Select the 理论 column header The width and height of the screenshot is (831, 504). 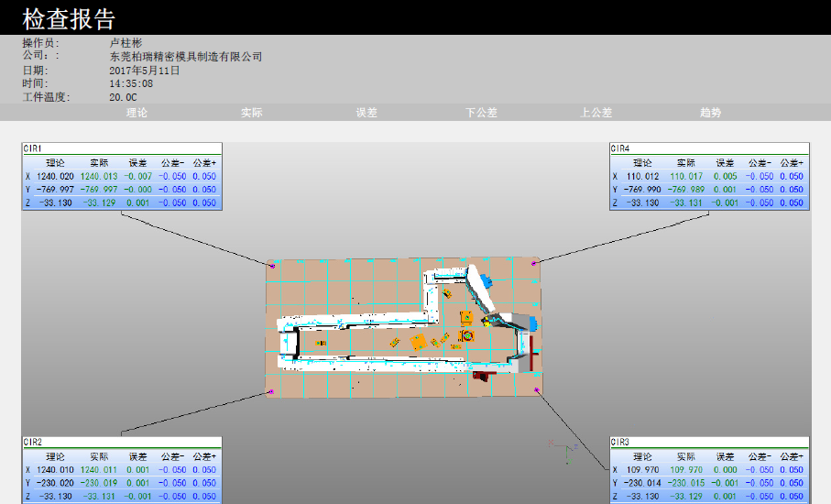[137, 113]
